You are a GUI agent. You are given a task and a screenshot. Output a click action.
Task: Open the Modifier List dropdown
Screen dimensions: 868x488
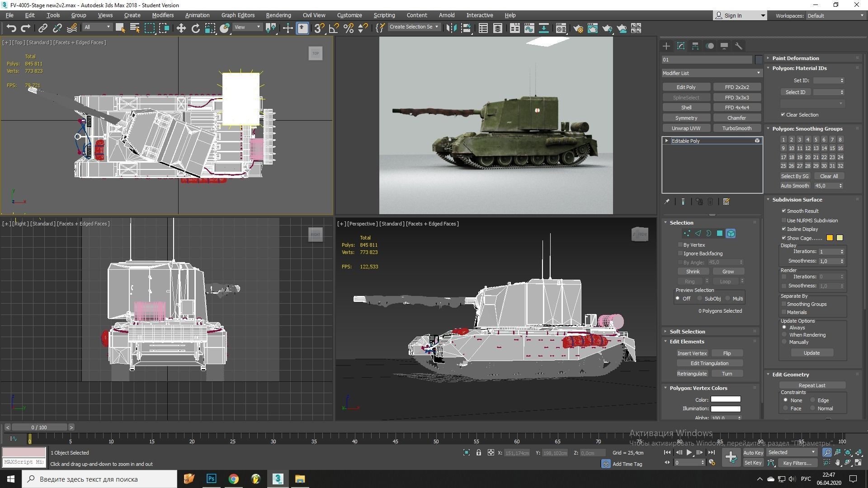(712, 73)
